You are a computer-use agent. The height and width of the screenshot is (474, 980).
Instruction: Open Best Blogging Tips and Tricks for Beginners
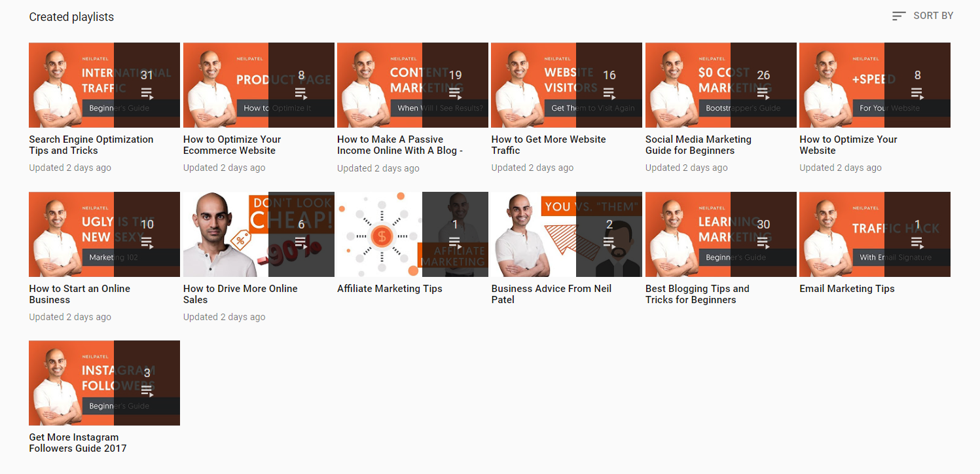[x=697, y=294]
